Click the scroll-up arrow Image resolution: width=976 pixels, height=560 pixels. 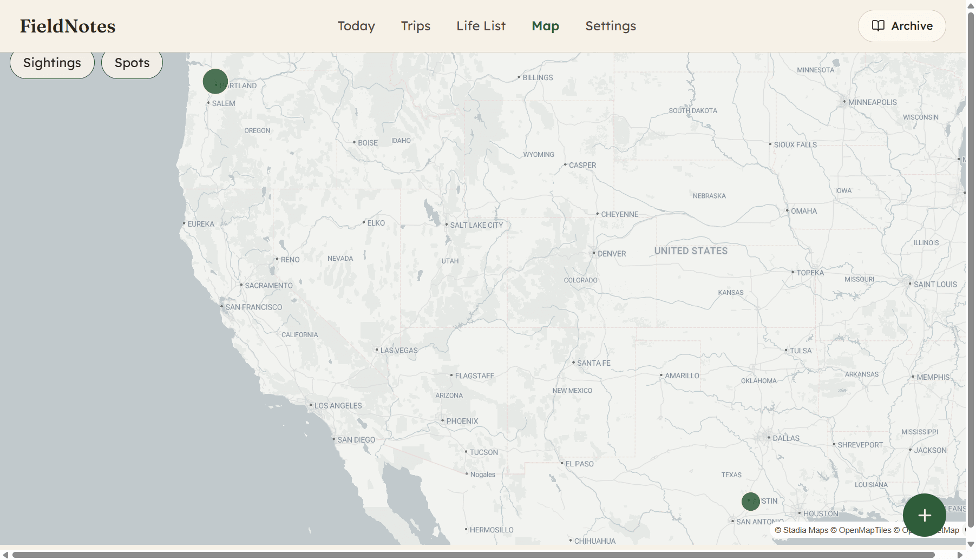pos(971,5)
